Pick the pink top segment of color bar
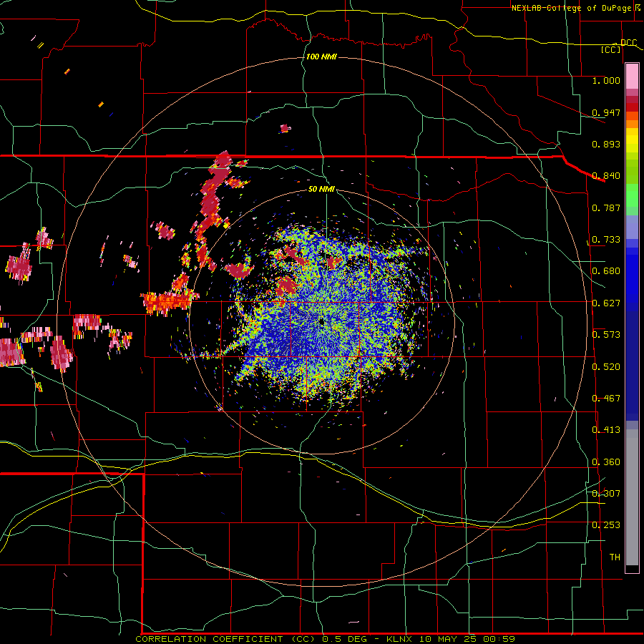Image resolution: width=644 pixels, height=644 pixels. pos(632,77)
